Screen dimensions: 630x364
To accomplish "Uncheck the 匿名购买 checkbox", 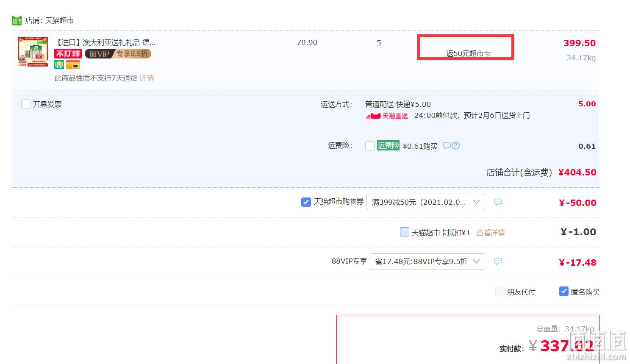I will pos(564,292).
